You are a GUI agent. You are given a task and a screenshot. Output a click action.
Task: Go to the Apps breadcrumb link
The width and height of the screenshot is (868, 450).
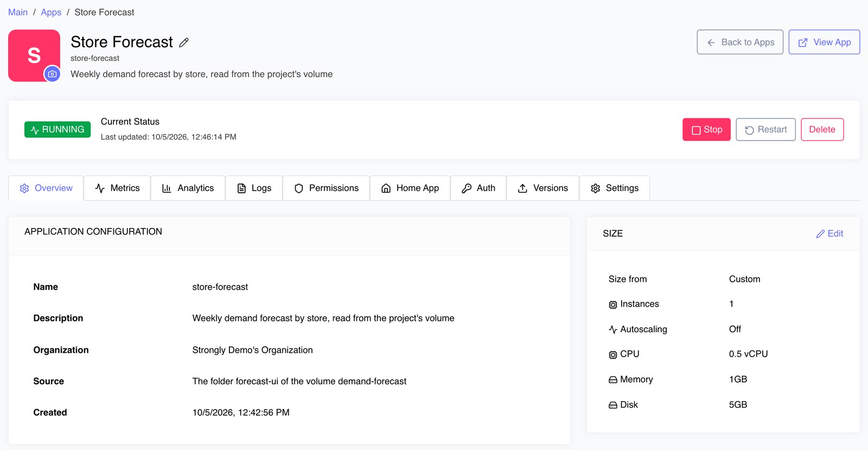pos(51,12)
